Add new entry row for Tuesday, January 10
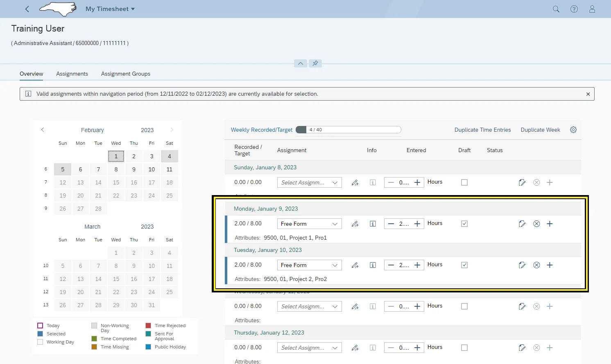Screen dimensions: 611x364 tap(550, 265)
